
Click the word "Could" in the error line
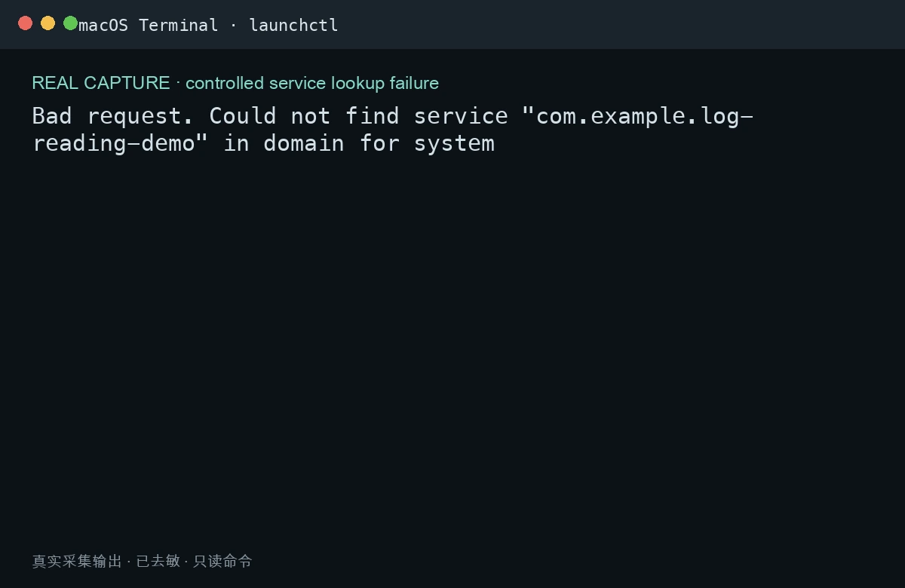(x=243, y=116)
